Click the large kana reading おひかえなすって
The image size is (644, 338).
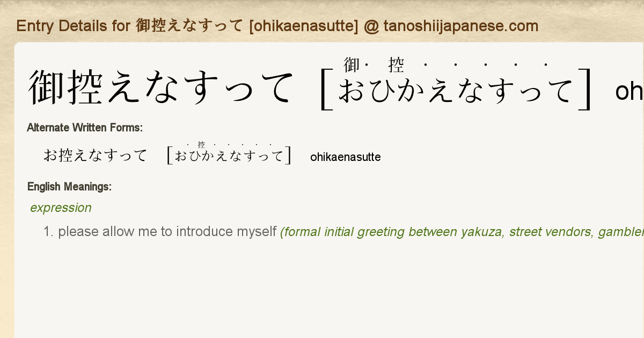456,90
